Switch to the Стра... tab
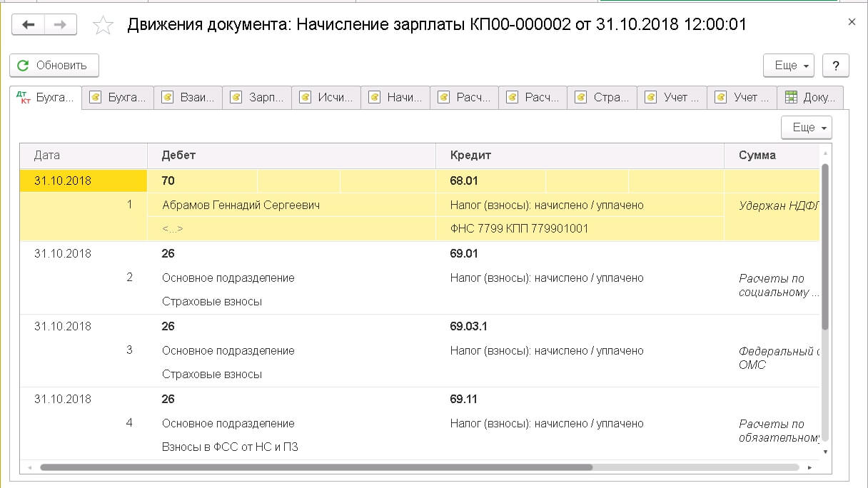This screenshot has height=488, width=868. click(603, 98)
